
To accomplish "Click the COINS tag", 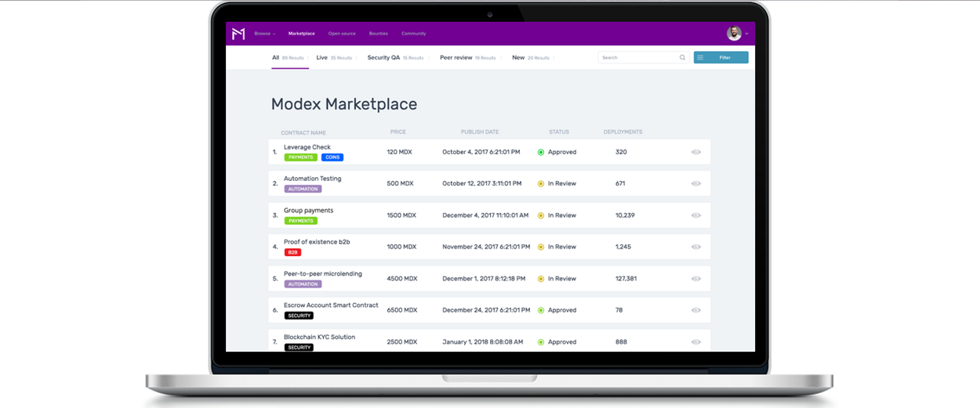I will pyautogui.click(x=332, y=157).
